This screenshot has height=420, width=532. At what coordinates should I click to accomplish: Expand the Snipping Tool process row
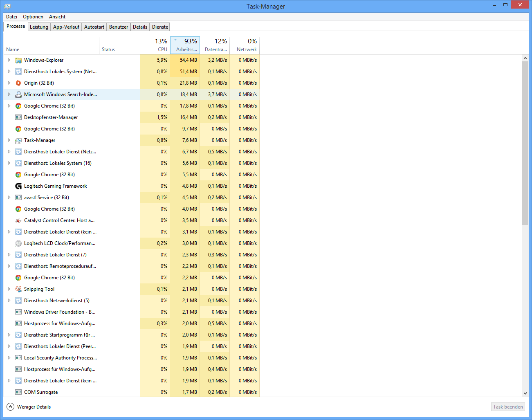click(x=9, y=289)
